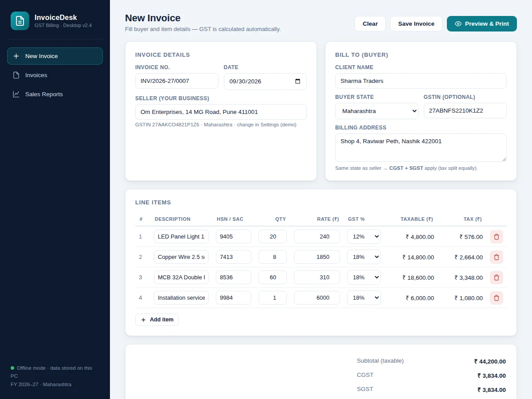The height and width of the screenshot is (399, 532).
Task: Click the Clear button
Action: coord(370,24)
